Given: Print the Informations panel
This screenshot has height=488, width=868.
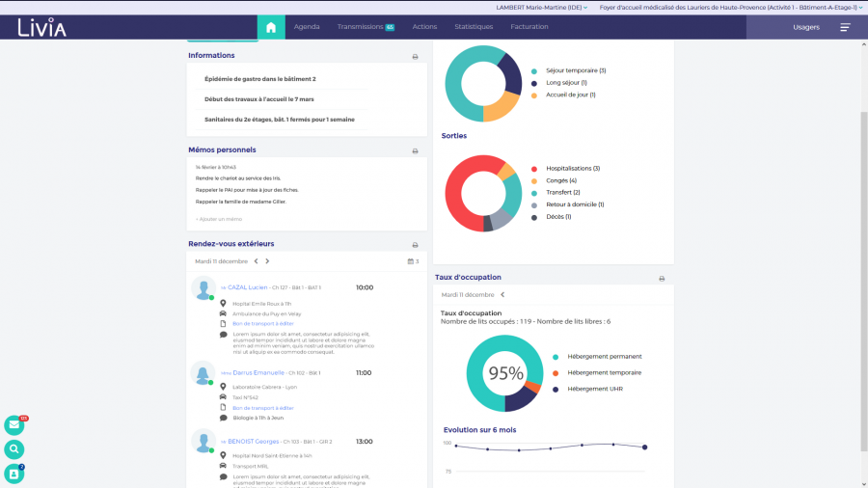Looking at the screenshot, I should pos(415,57).
